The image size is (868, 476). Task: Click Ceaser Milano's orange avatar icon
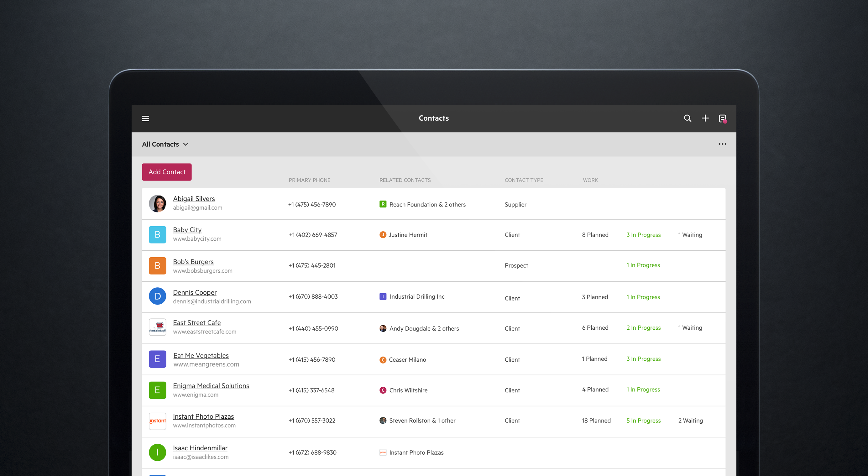383,360
